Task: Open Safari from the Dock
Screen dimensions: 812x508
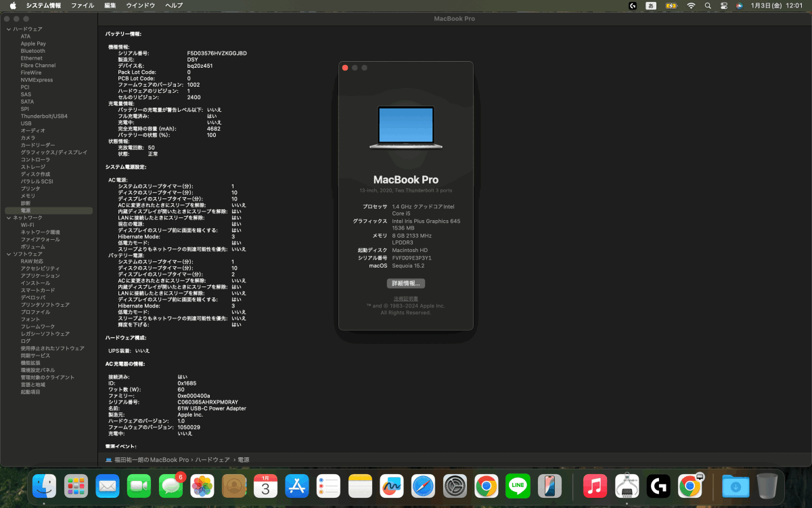Action: [x=424, y=486]
